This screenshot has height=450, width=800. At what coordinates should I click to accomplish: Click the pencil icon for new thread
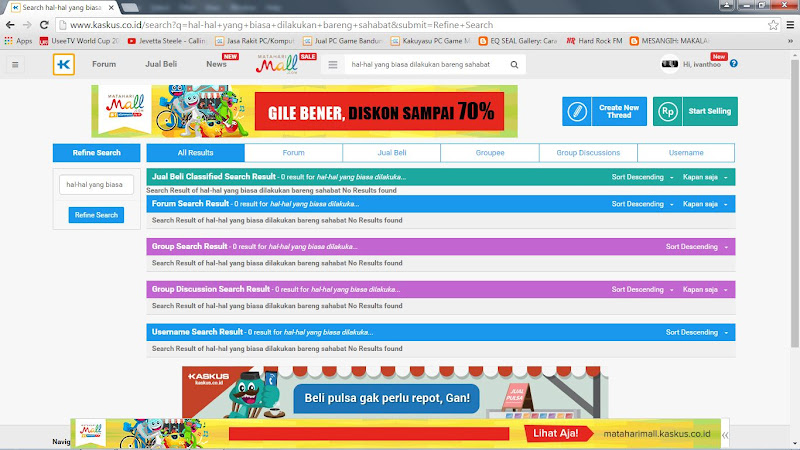coord(577,111)
